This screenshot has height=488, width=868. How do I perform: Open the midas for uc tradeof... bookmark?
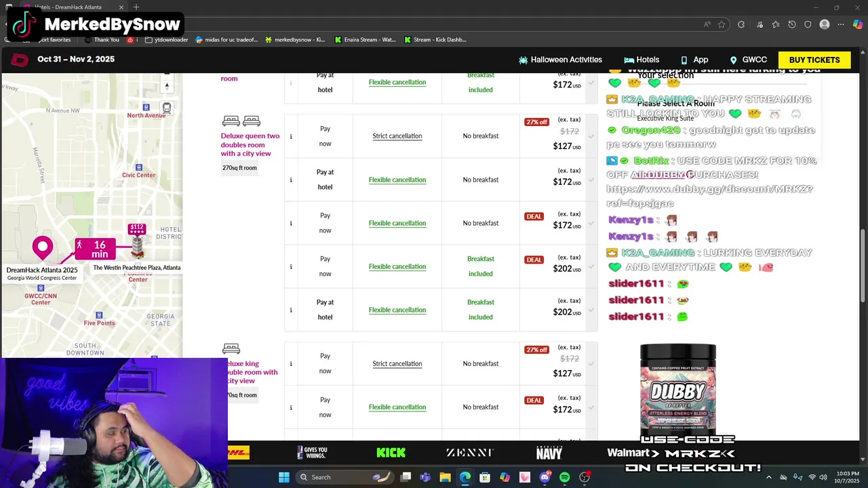coord(226,39)
